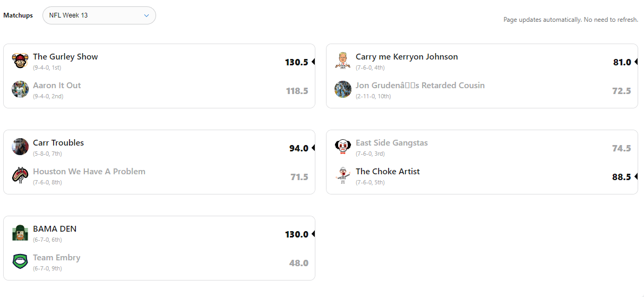Click The Choke Artist referee avatar
Viewport: 644px width, 297px height.
point(343,175)
